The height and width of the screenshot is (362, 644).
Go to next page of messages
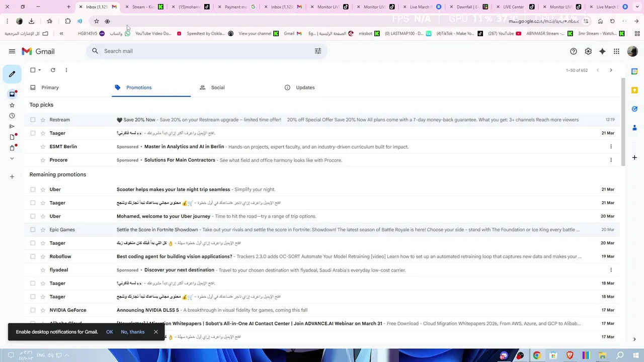point(611,70)
